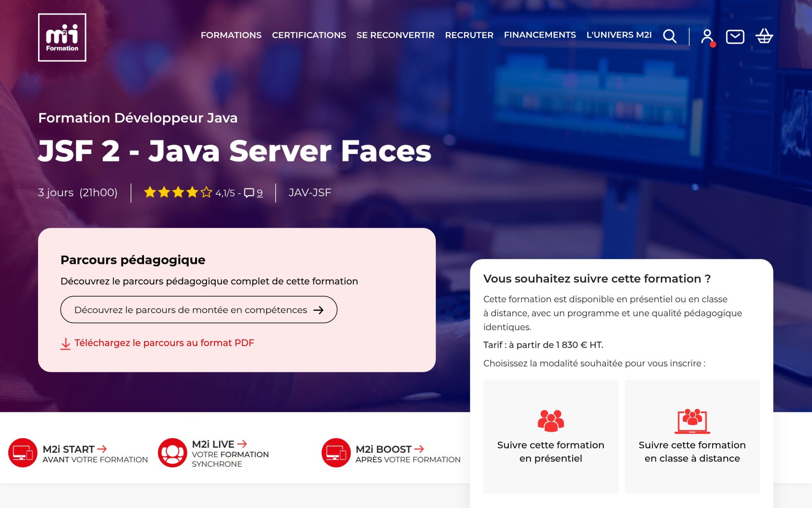Open the shopping basket icon
Viewport: 812px width, 508px height.
click(764, 36)
